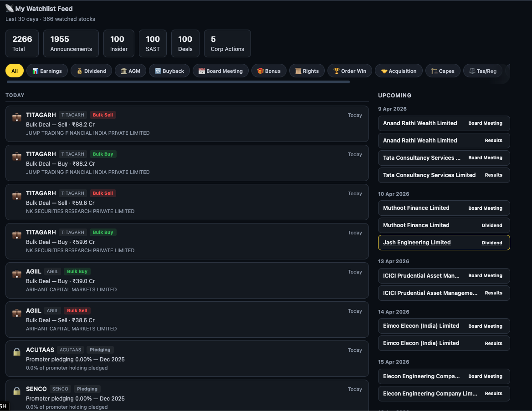Open Muthoot Finance Board Meeting on 10 Apr
The image size is (532, 411).
[444, 208]
